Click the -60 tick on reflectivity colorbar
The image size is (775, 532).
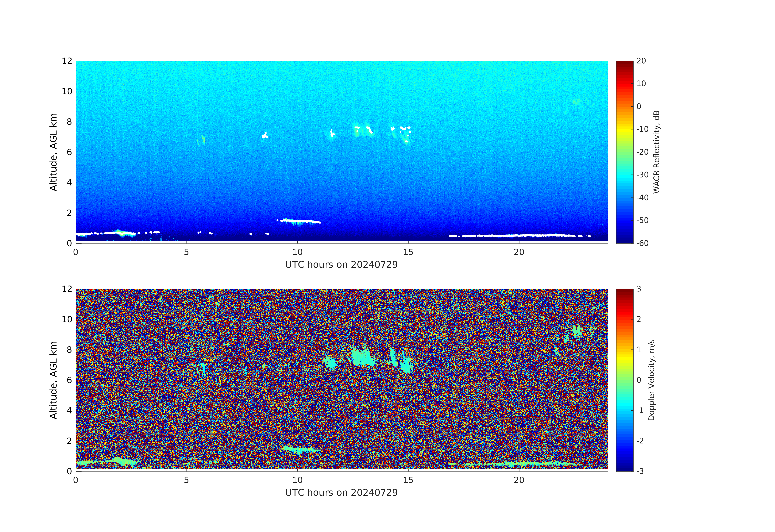[642, 243]
